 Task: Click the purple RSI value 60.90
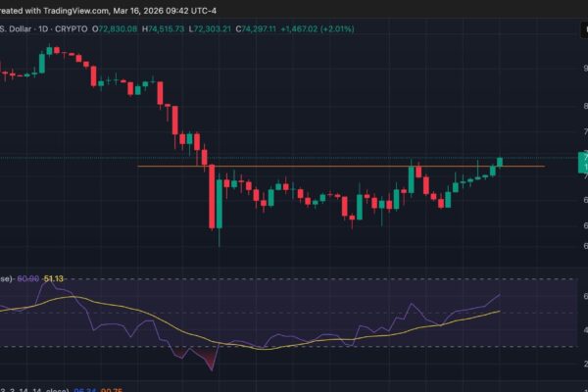[28, 279]
